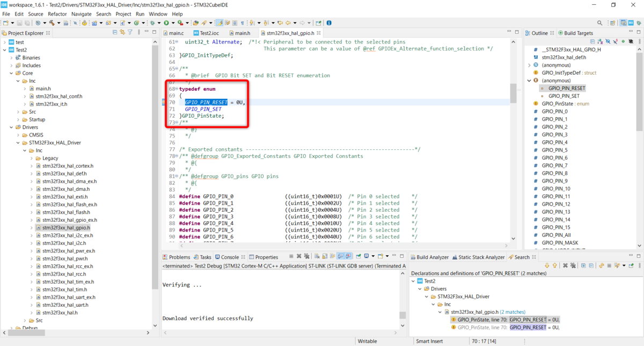This screenshot has height=346, width=644.
Task: Close the stm32f3xx_hal_gpio.h editor tab
Action: tap(318, 33)
